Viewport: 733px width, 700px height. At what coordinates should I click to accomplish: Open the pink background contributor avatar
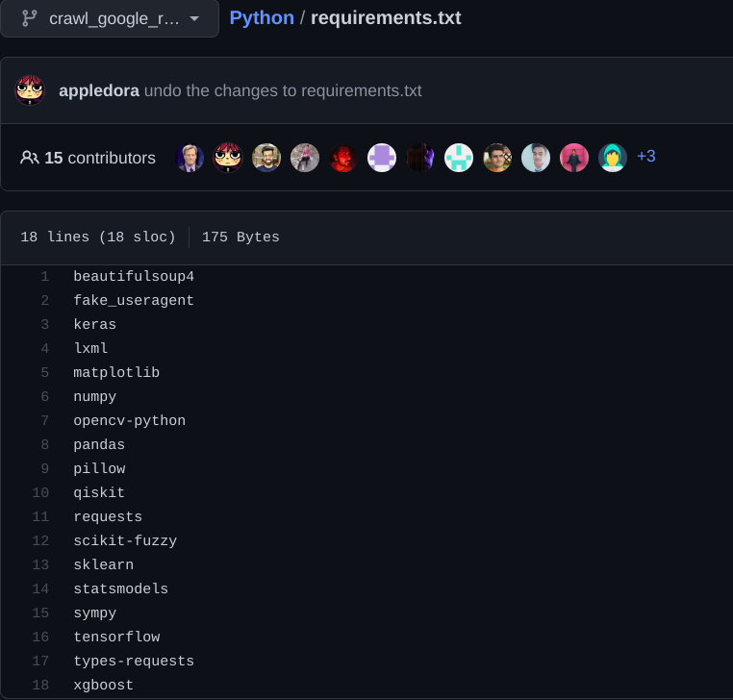[x=574, y=158]
